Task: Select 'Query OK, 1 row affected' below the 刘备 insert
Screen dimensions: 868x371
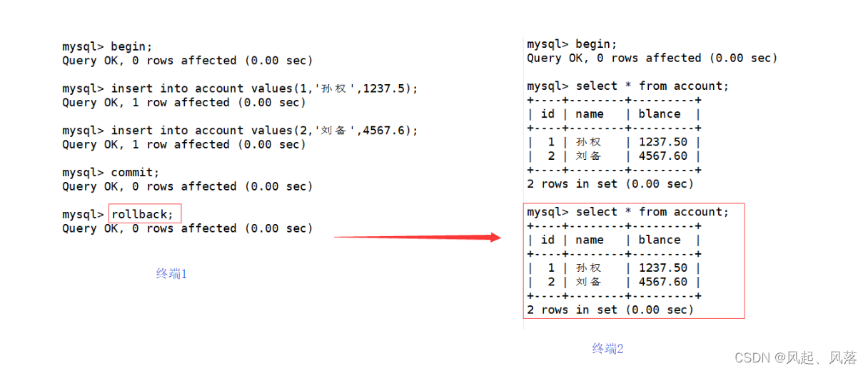Action: tap(184, 145)
